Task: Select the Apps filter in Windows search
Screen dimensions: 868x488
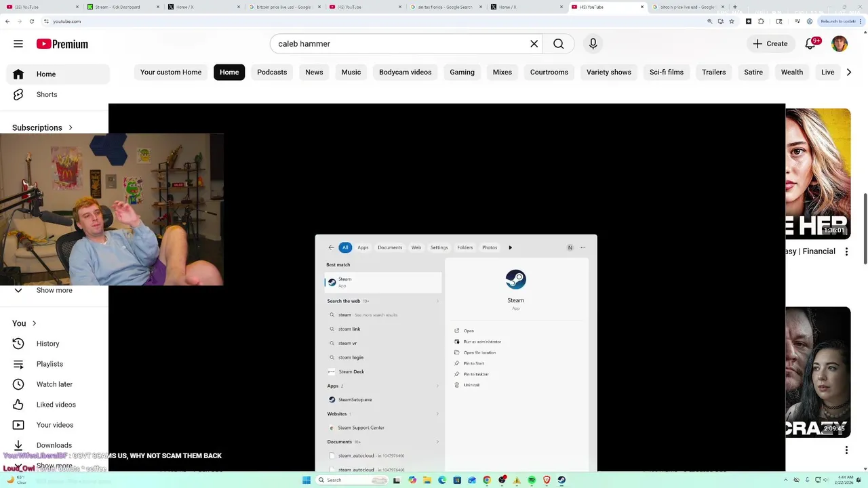Action: [x=363, y=247]
